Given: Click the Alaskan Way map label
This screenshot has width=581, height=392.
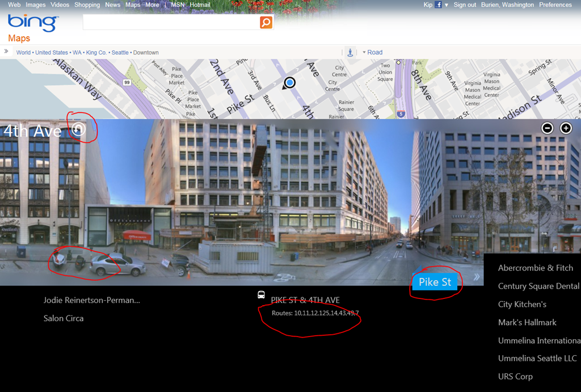Looking at the screenshot, I should pos(77,79).
